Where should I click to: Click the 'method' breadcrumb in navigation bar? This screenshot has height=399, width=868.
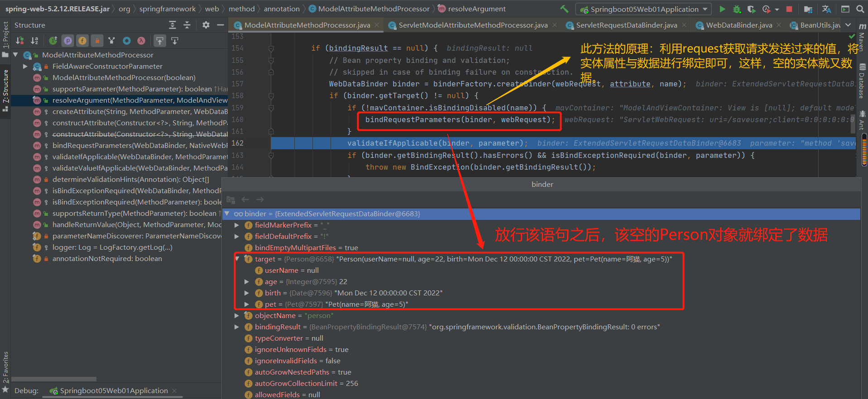pos(241,9)
